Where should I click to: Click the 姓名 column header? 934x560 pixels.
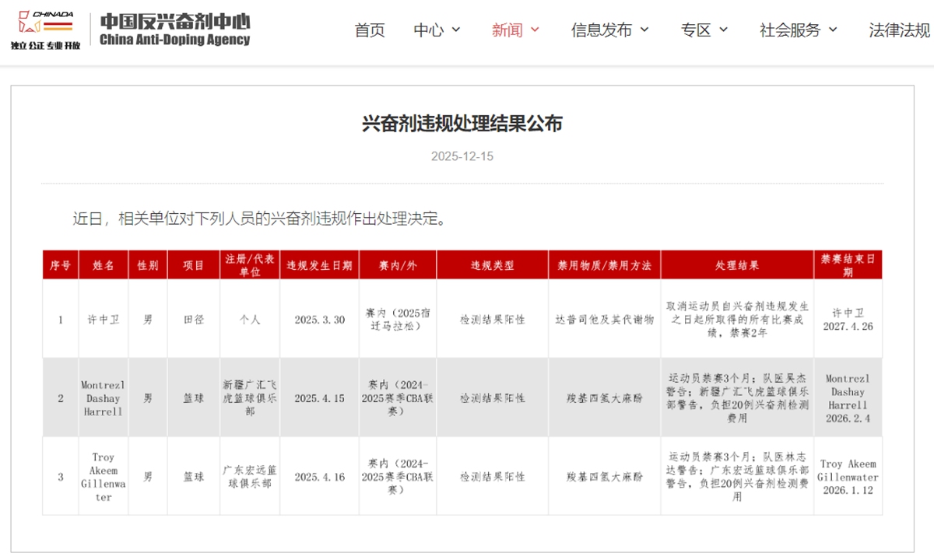click(x=104, y=264)
